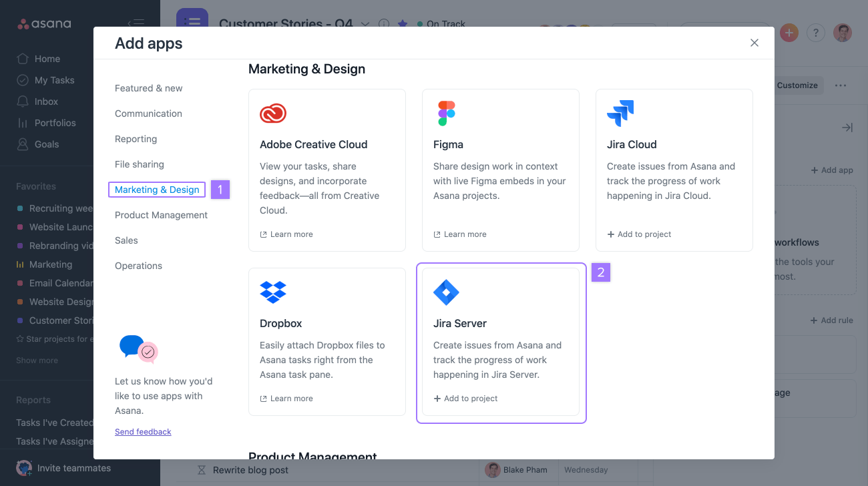868x486 pixels.
Task: Click the Jira Server card title
Action: (460, 323)
